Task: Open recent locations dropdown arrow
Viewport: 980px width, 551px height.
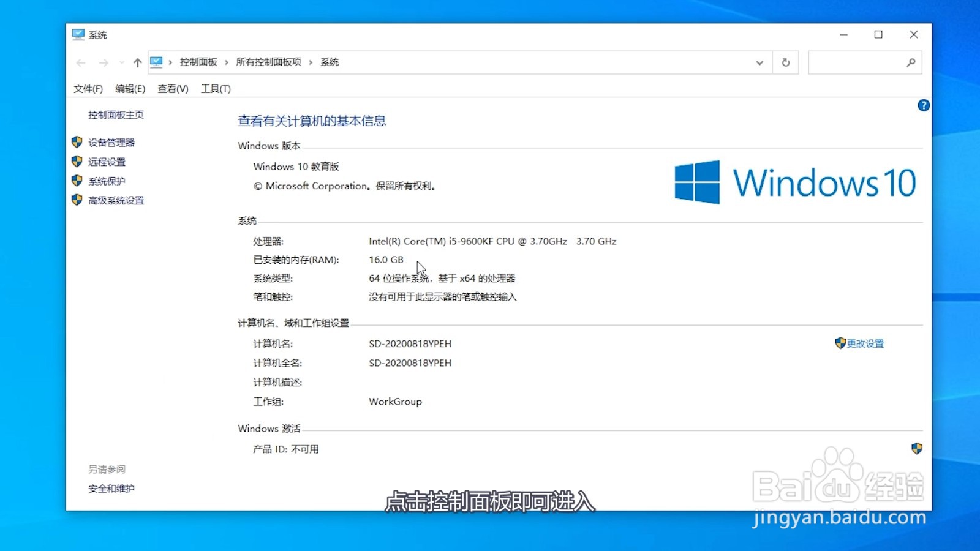Action: pos(122,62)
